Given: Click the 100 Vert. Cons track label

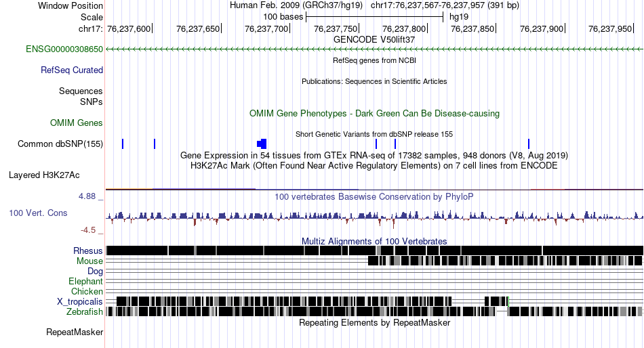Looking at the screenshot, I should [x=38, y=213].
